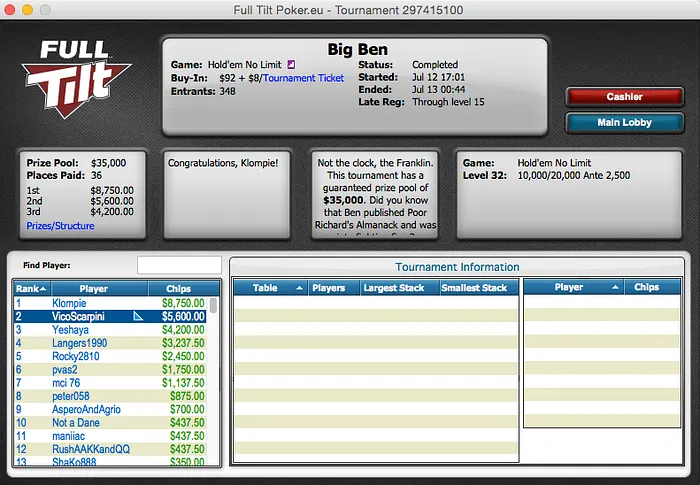This screenshot has height=485, width=700.
Task: Click the purple icon beside Hold'em No Limit
Action: click(x=290, y=65)
